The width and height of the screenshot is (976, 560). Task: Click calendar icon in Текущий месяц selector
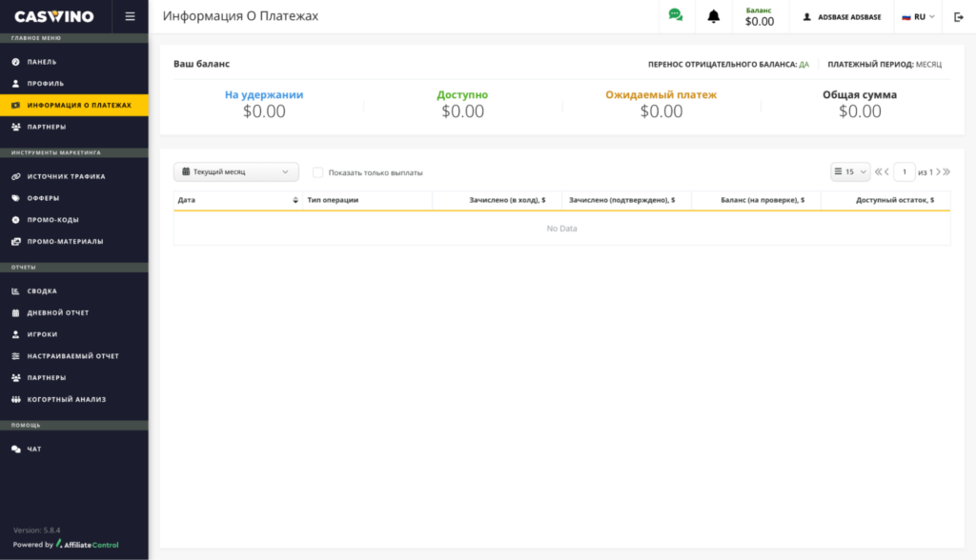pyautogui.click(x=186, y=171)
